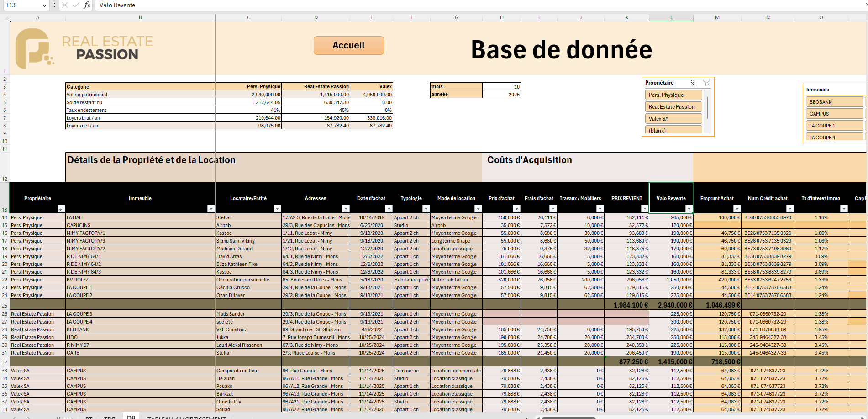Image resolution: width=868 pixels, height=419 pixels.
Task: Select the année value cell showing 2025
Action: point(501,94)
